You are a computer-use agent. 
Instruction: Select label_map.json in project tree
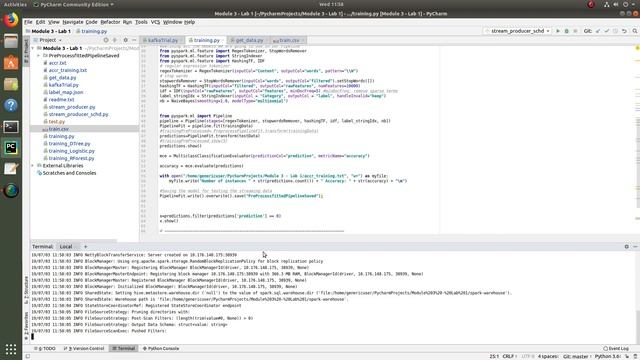pyautogui.click(x=65, y=92)
